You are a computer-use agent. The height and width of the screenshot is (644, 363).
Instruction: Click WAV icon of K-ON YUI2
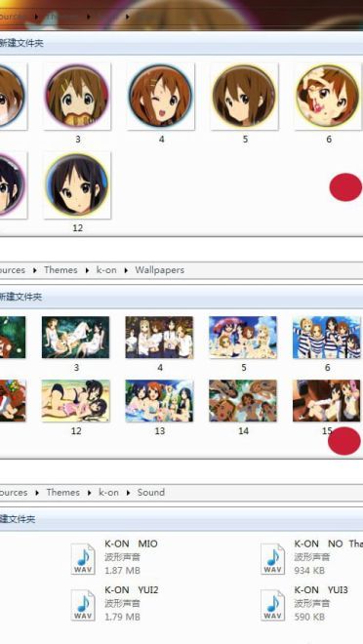pyautogui.click(x=83, y=605)
